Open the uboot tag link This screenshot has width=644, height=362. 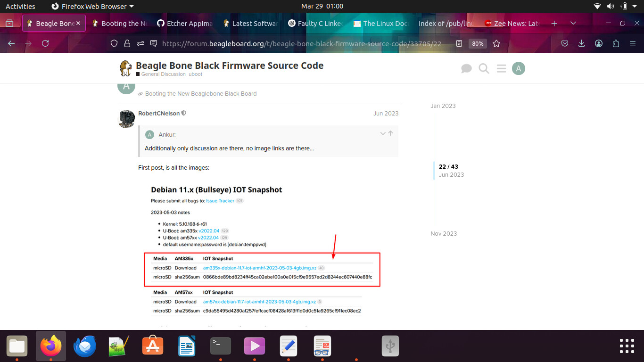(x=196, y=74)
